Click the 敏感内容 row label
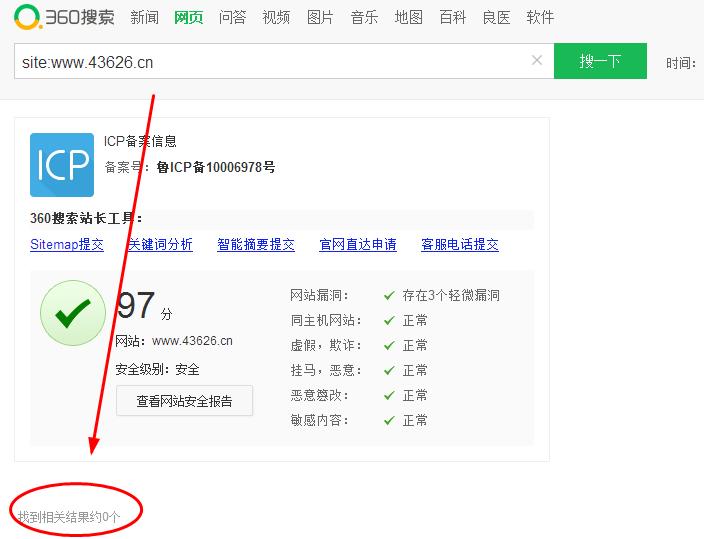The width and height of the screenshot is (704, 539). click(x=319, y=420)
